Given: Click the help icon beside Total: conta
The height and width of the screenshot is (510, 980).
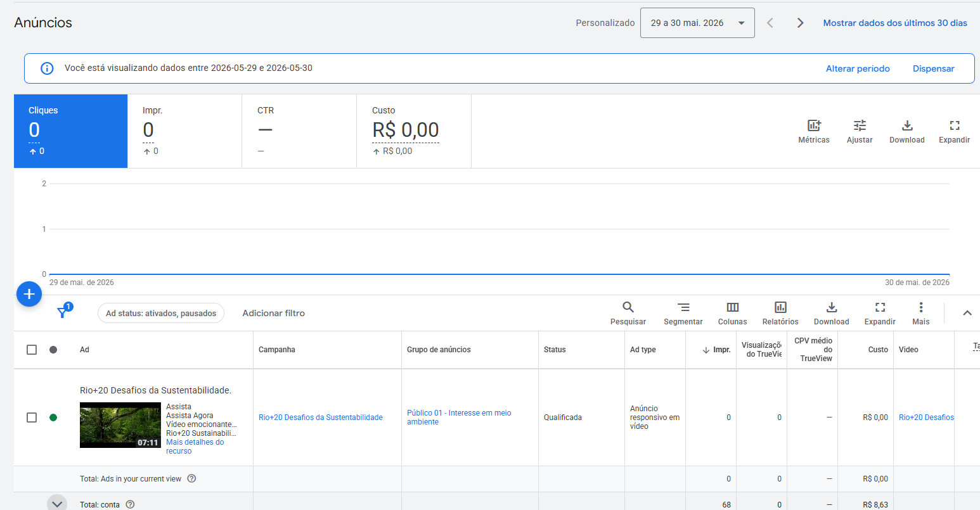Looking at the screenshot, I should (x=130, y=504).
